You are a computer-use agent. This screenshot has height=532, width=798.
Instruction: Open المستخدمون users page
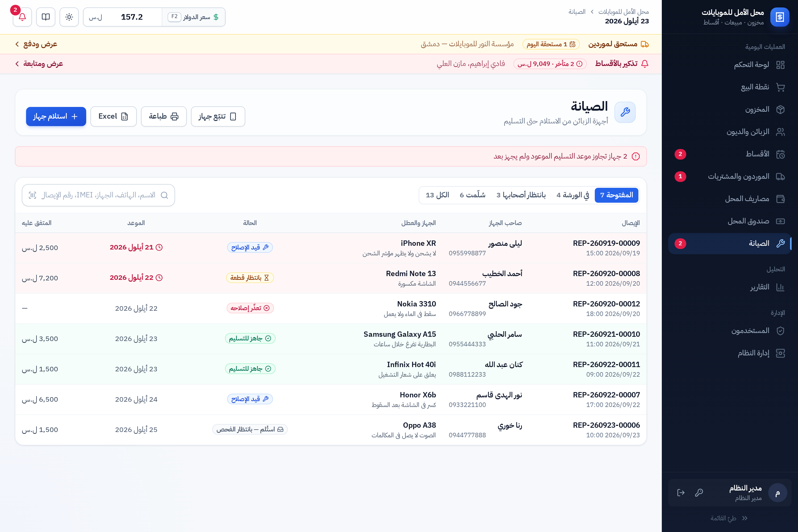729,331
